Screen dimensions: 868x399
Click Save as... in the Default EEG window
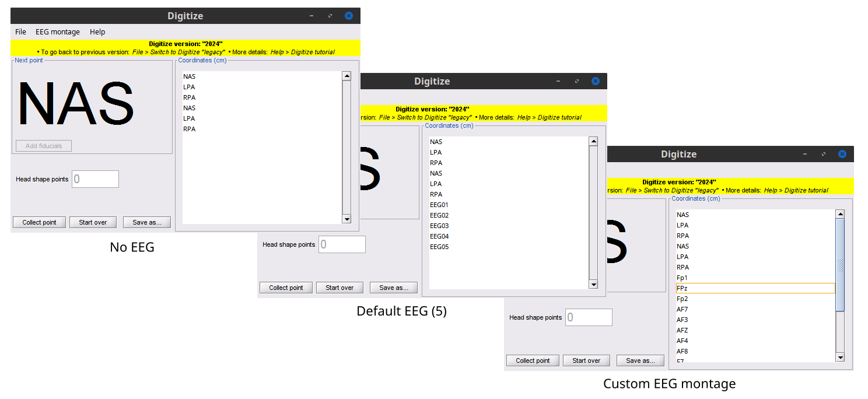click(x=393, y=288)
